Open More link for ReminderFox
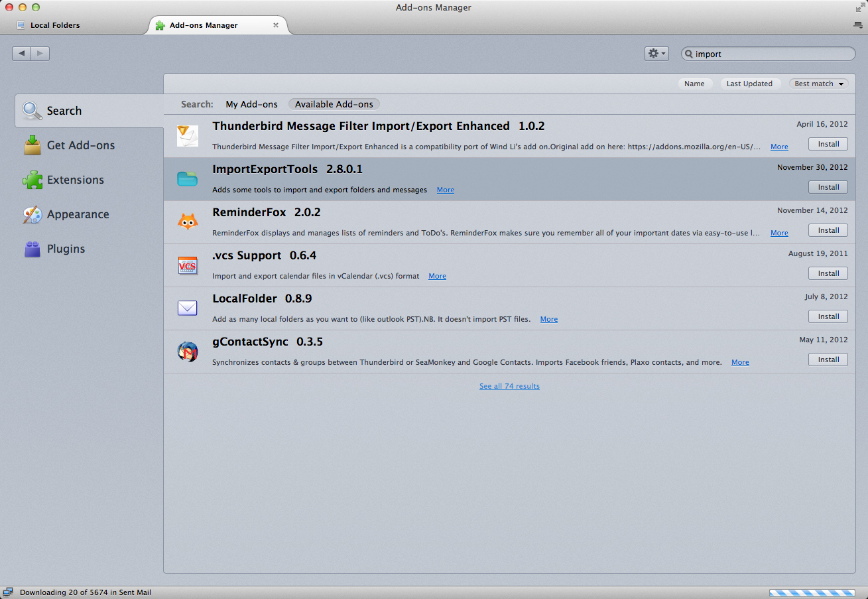 click(x=779, y=233)
